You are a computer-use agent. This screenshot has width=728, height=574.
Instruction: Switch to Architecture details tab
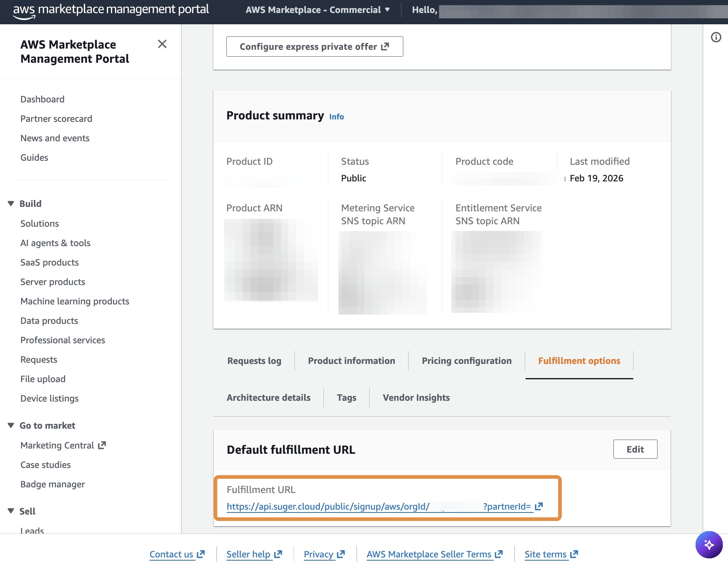pos(268,398)
